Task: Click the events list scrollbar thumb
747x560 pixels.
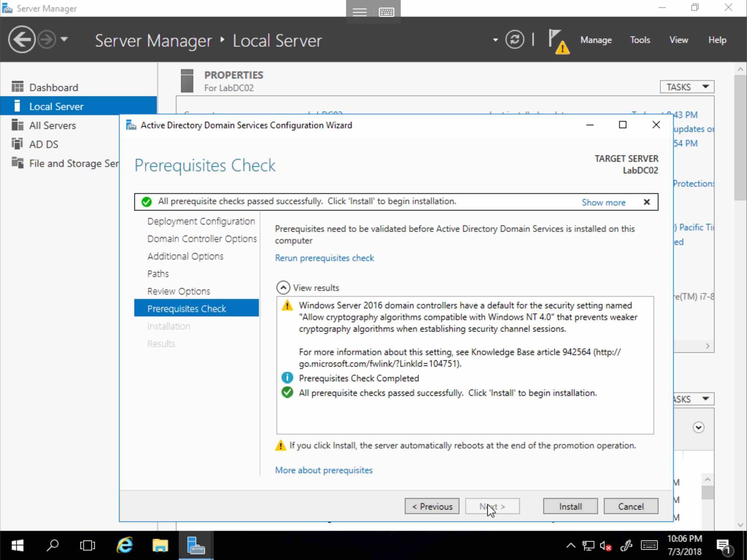Action: click(x=707, y=492)
